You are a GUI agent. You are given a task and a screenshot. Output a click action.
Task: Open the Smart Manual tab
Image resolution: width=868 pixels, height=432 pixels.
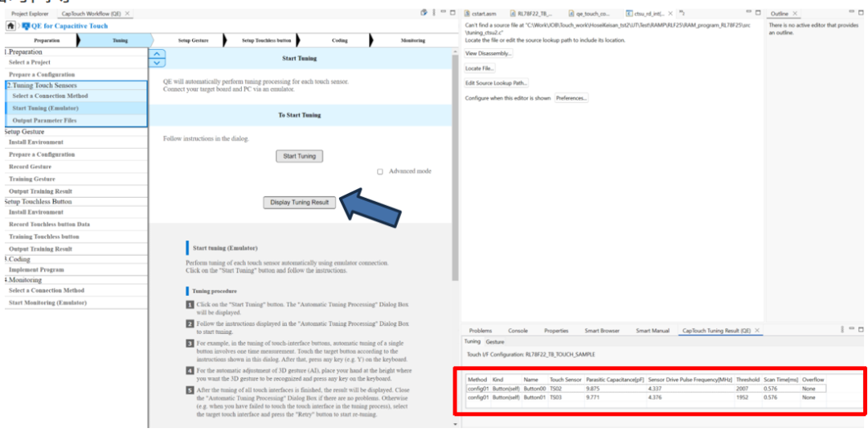coord(652,331)
